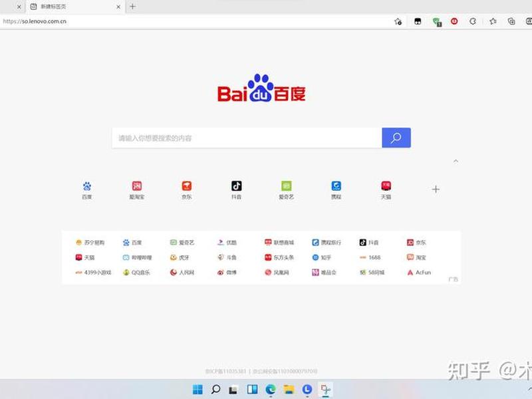Open the 天猫 quick-access tile

click(386, 190)
